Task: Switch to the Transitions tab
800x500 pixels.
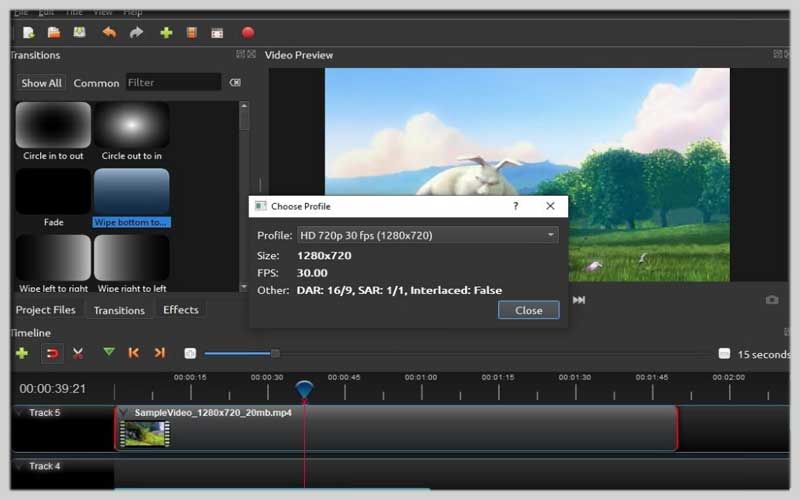Action: (x=119, y=310)
